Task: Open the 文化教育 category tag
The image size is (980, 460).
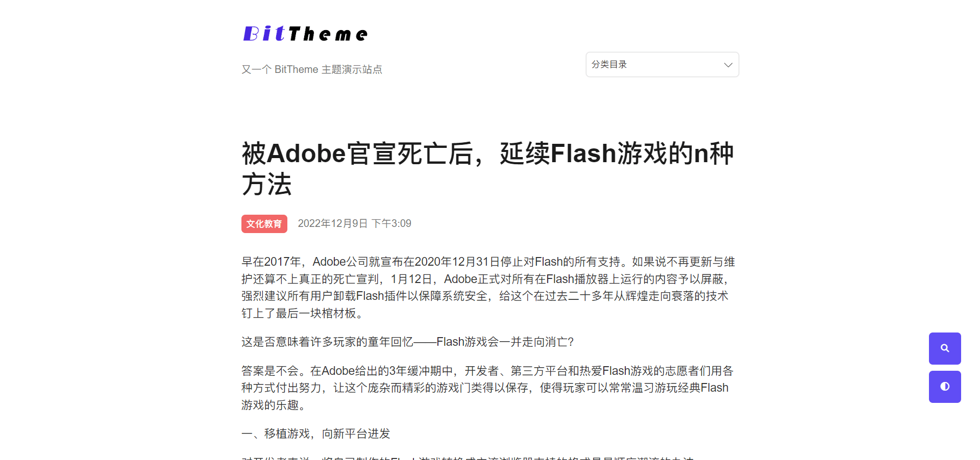Action: pos(264,224)
